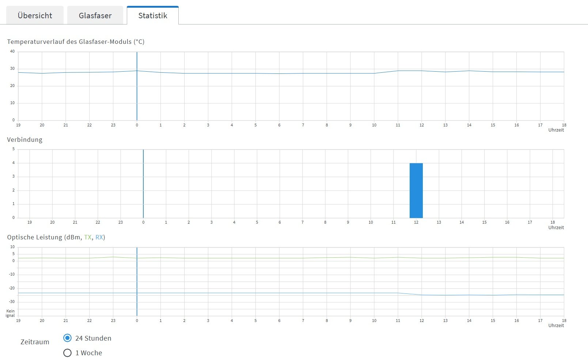Screen dimensions: 588x364
Task: Click the Temperaturverlauf des Glasfaser-Moduls heading
Action: pos(76,42)
